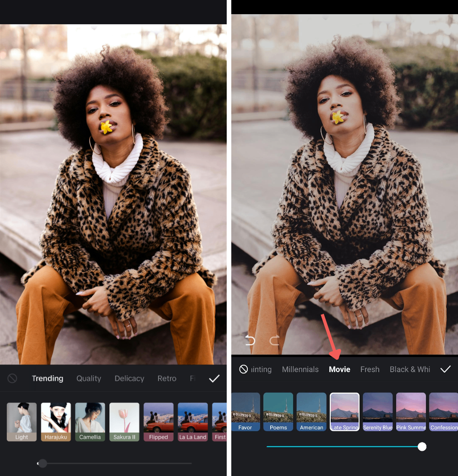Image resolution: width=458 pixels, height=476 pixels.
Task: Open the Fresh filter category
Action: [x=370, y=369]
